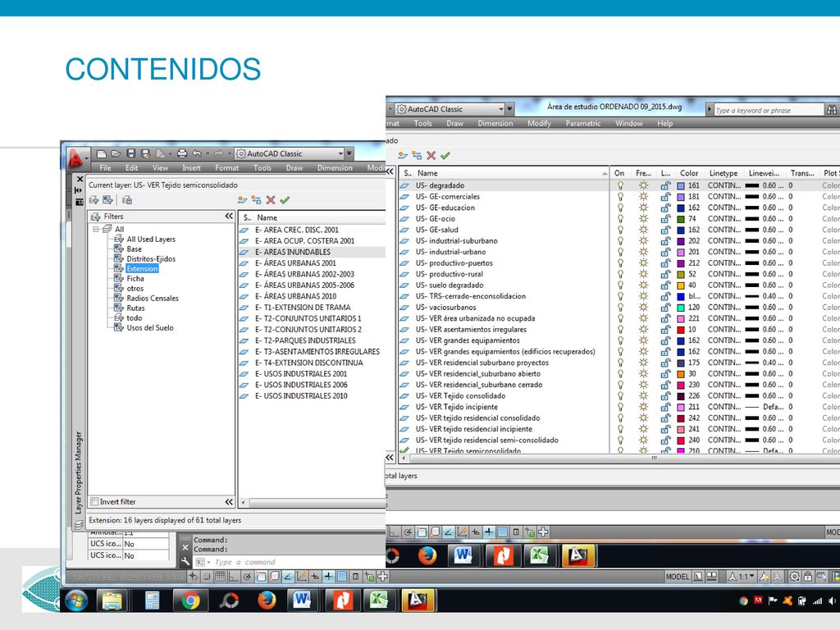Click New Layer icon in right AutoCAD window
Image resolution: width=840 pixels, height=630 pixels.
(403, 155)
